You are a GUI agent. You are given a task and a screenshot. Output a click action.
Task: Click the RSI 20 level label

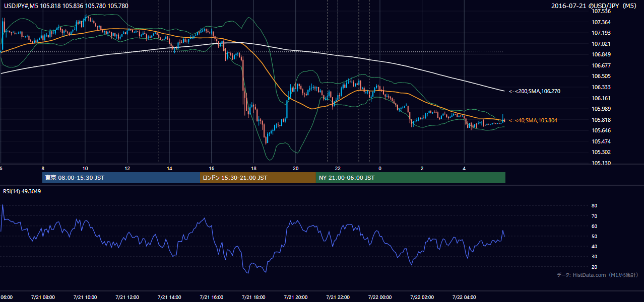(x=595, y=267)
